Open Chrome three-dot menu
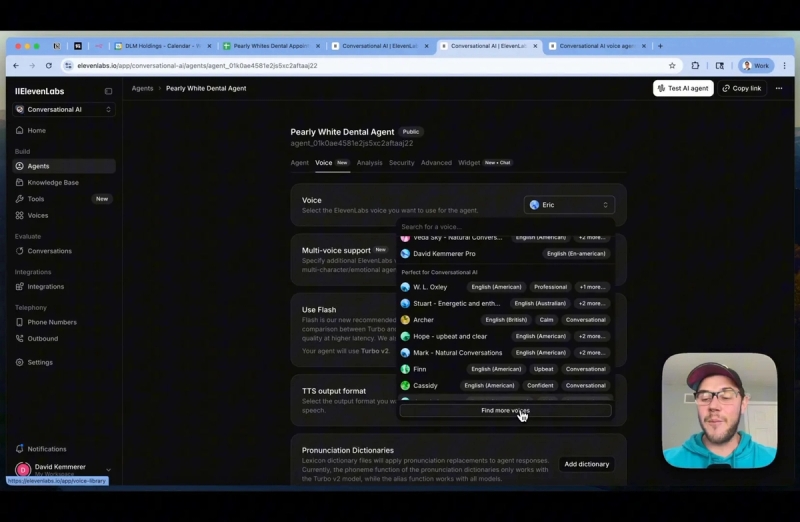800x522 pixels. point(785,65)
